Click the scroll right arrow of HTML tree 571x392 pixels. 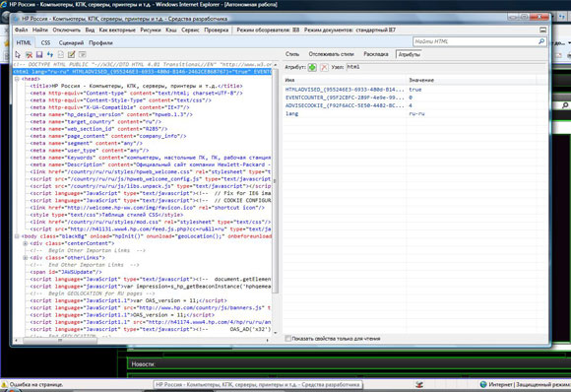pyautogui.click(x=268, y=340)
